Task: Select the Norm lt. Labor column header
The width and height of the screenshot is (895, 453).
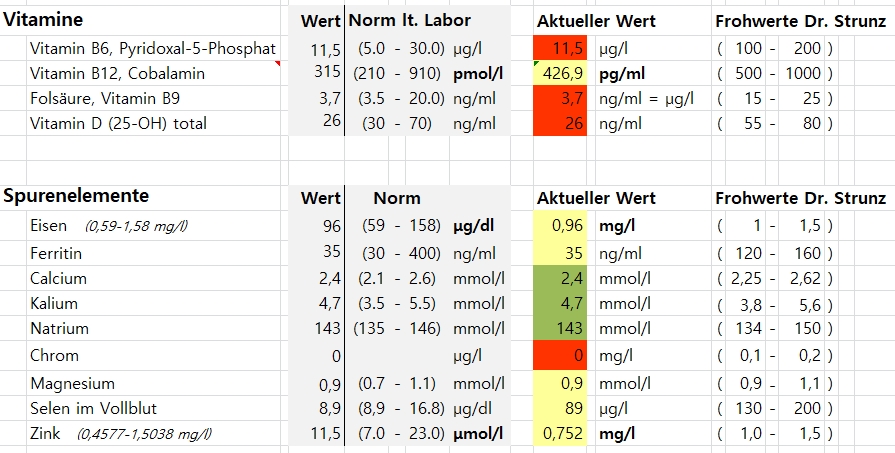Action: click(409, 20)
